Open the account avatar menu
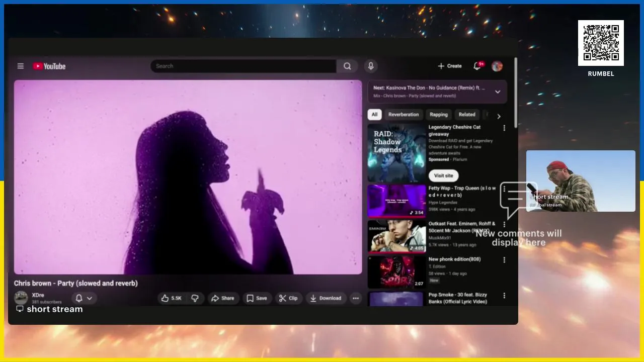Screen dimensions: 644x362 pyautogui.click(x=497, y=66)
